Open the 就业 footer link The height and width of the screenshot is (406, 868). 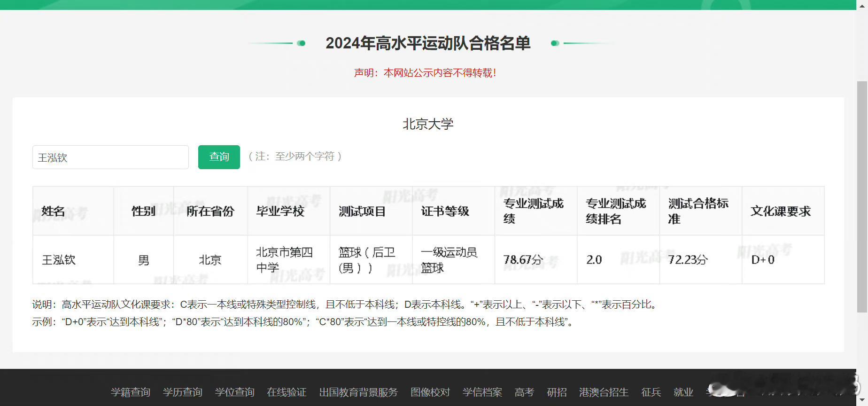pos(683,392)
